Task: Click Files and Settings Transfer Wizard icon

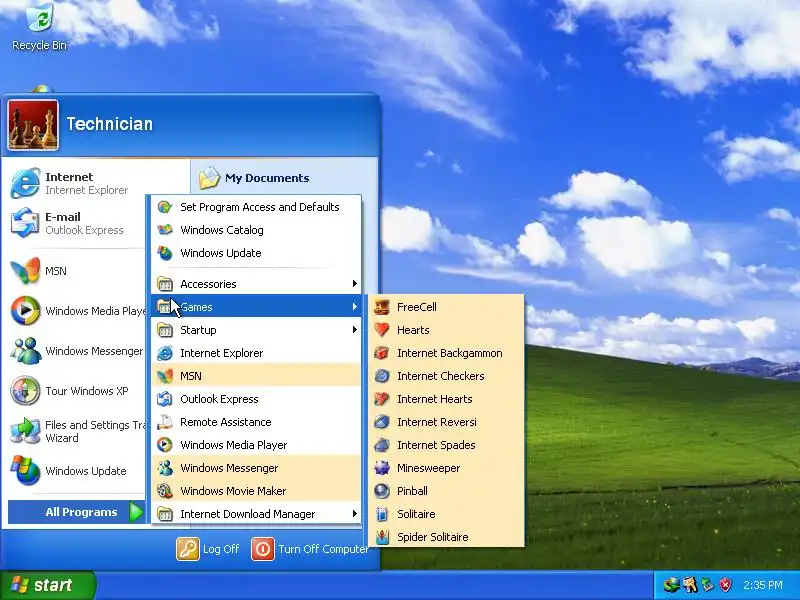Action: click(x=25, y=431)
